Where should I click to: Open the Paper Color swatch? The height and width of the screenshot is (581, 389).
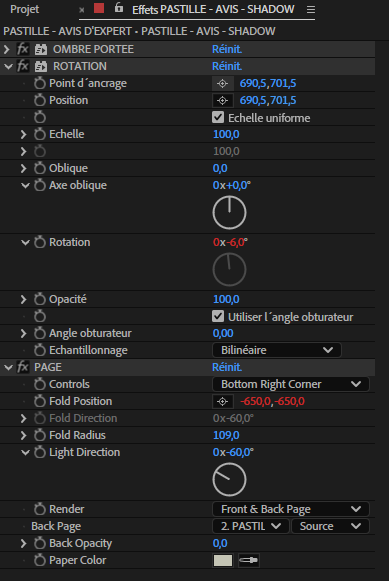click(x=223, y=560)
